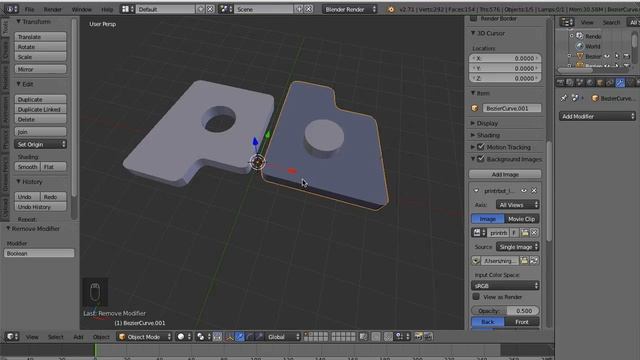640x360 pixels.
Task: Open the Source Single Image dropdown
Action: coord(518,247)
